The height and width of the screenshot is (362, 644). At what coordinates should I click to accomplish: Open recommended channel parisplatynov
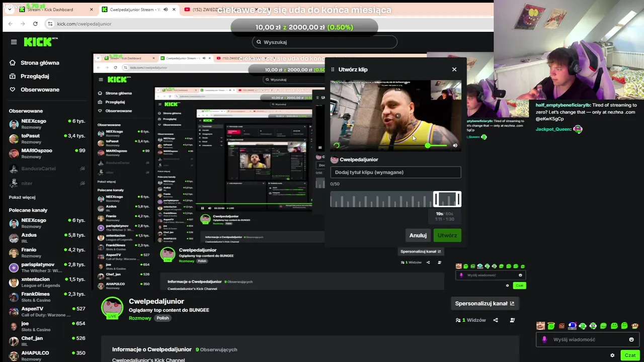coord(47,267)
